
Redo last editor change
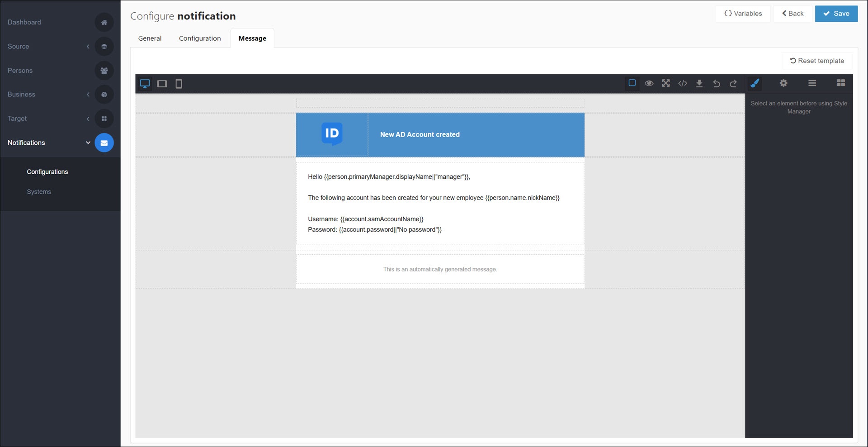(733, 83)
